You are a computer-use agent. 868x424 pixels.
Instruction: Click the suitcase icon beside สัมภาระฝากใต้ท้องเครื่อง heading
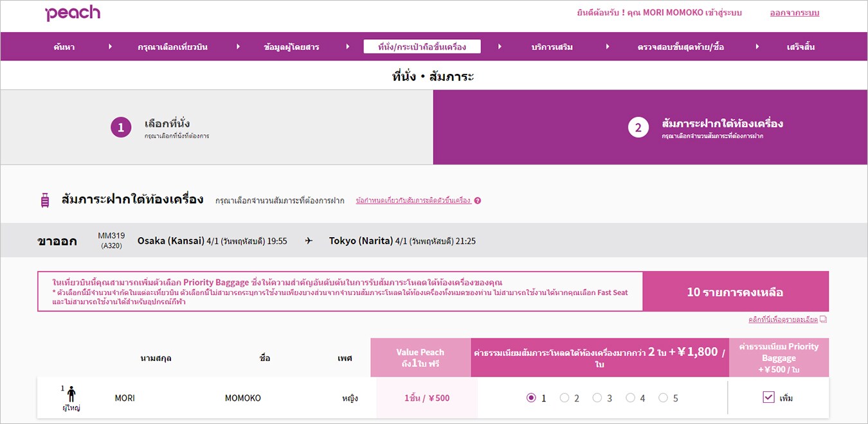(x=45, y=200)
